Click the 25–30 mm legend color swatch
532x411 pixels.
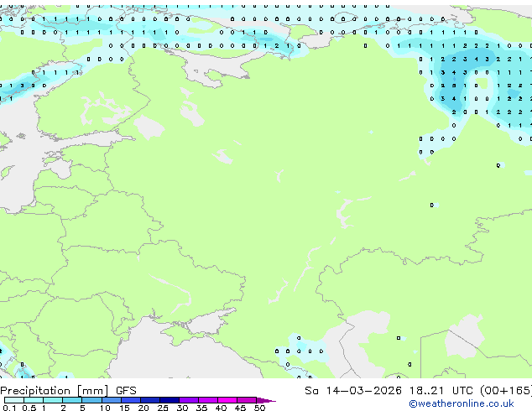(x=170, y=400)
